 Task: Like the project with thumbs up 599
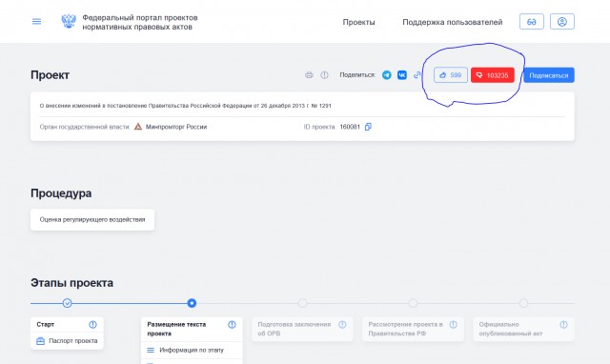[x=451, y=75]
